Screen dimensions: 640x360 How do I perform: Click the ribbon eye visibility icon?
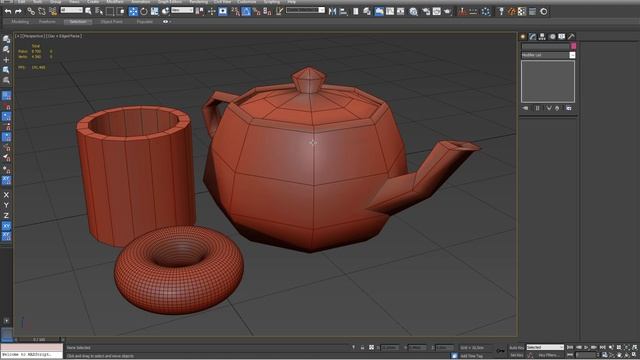pyautogui.click(x=165, y=22)
